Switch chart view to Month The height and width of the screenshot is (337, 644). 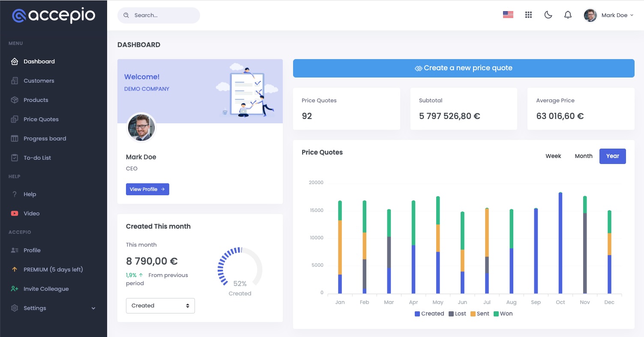pyautogui.click(x=583, y=156)
